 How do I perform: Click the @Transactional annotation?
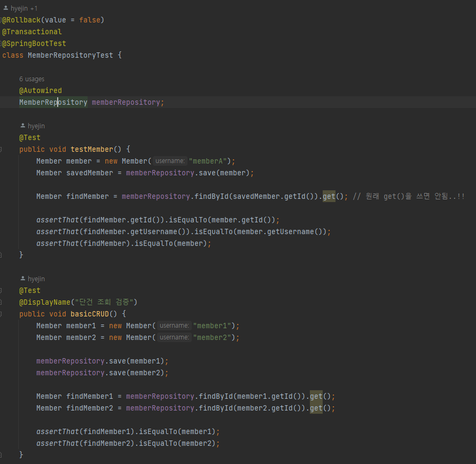coord(32,32)
